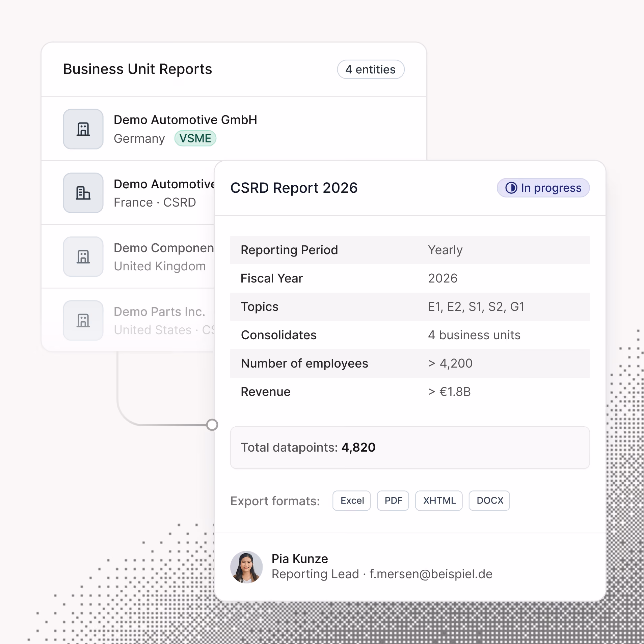Viewport: 644px width, 644px height.
Task: Click the connector line endpoint circle
Action: [212, 425]
